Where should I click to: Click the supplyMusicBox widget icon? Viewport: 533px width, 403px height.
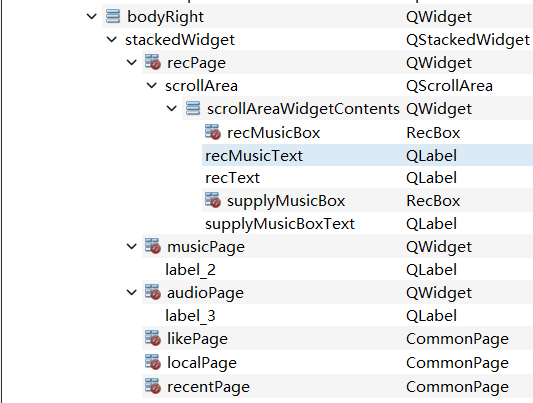tap(213, 200)
